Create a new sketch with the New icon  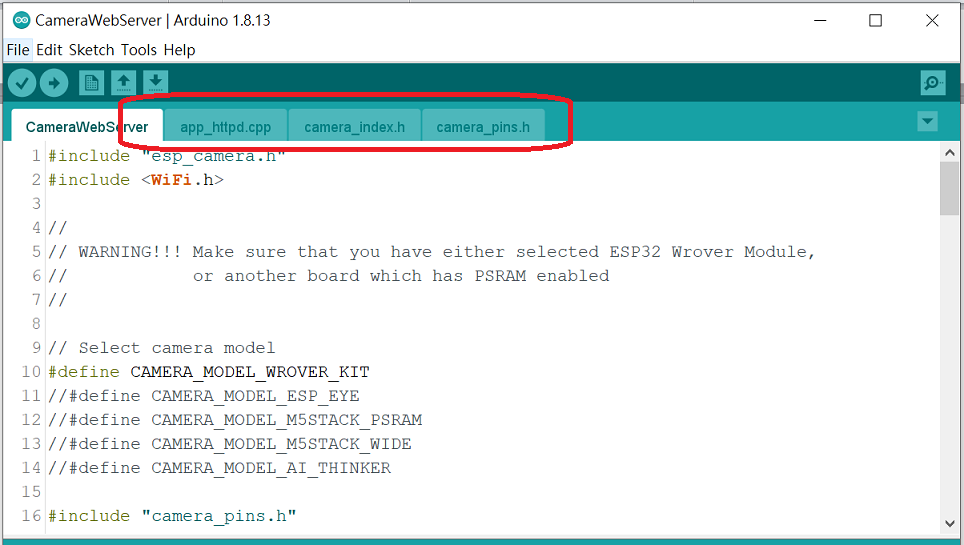point(92,82)
